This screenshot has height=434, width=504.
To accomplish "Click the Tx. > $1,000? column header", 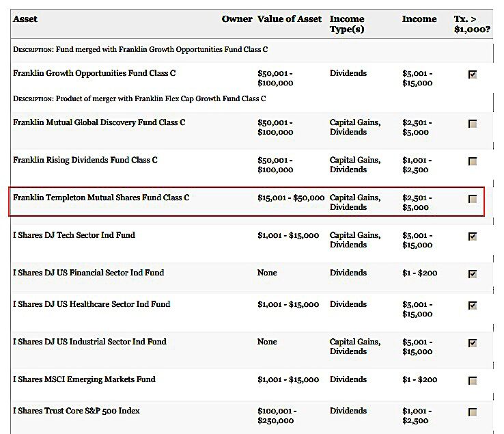I will (x=472, y=24).
